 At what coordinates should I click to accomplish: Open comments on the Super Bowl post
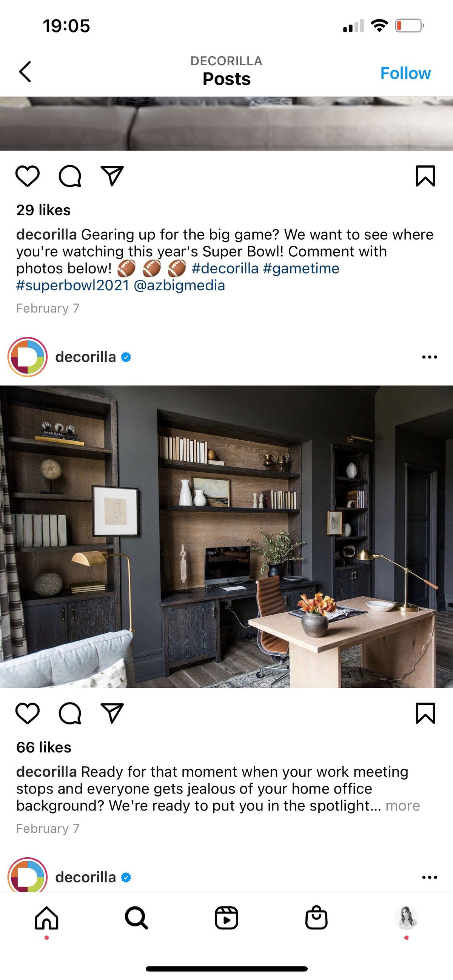tap(70, 176)
